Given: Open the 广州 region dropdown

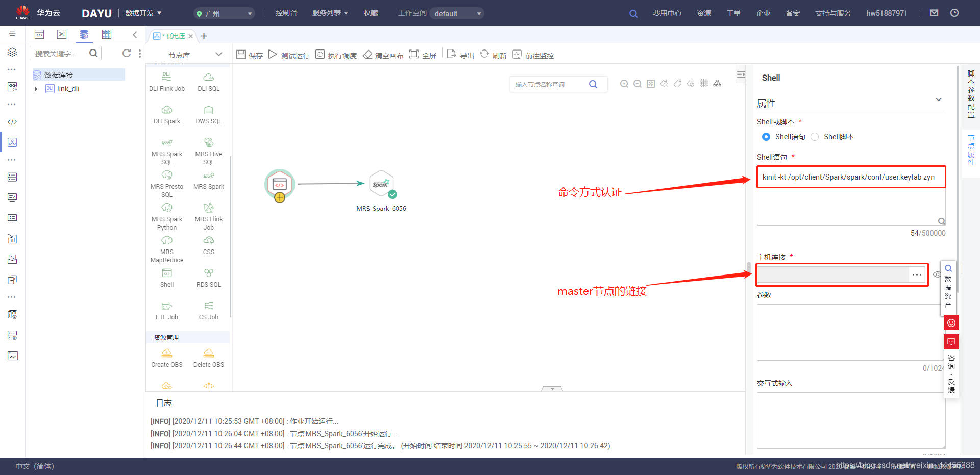Looking at the screenshot, I should click(225, 13).
